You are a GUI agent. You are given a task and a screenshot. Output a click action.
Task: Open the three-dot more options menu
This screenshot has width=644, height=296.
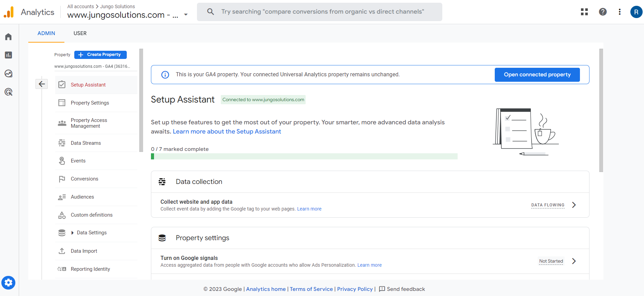coord(619,12)
